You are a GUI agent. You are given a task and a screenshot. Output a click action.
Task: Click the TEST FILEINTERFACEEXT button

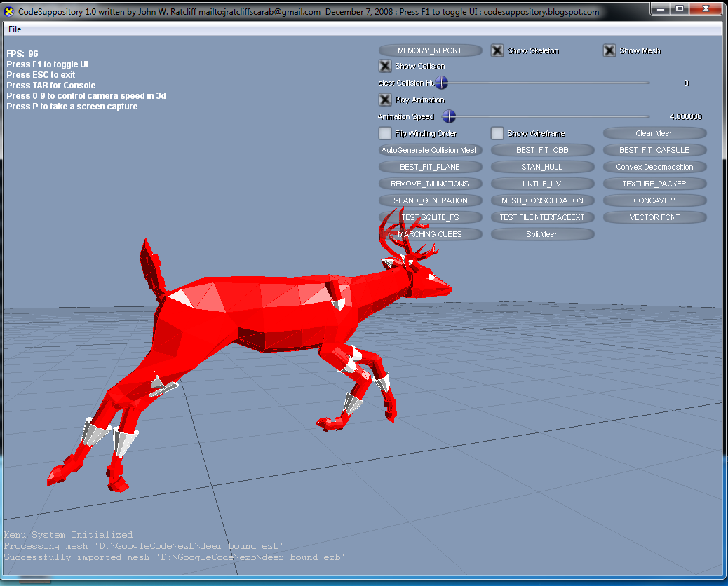542,217
